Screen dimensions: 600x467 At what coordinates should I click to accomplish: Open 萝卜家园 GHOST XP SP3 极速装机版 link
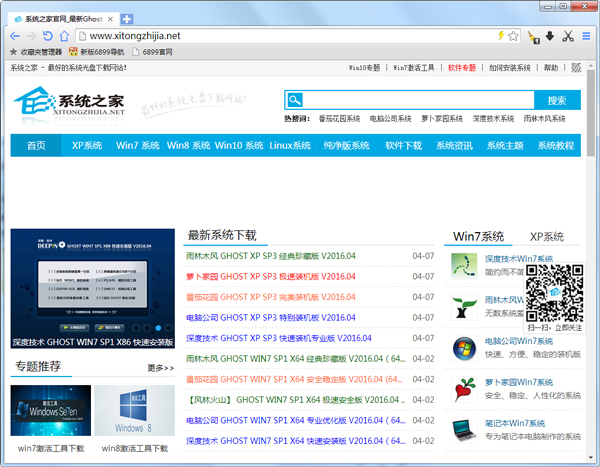[271, 276]
